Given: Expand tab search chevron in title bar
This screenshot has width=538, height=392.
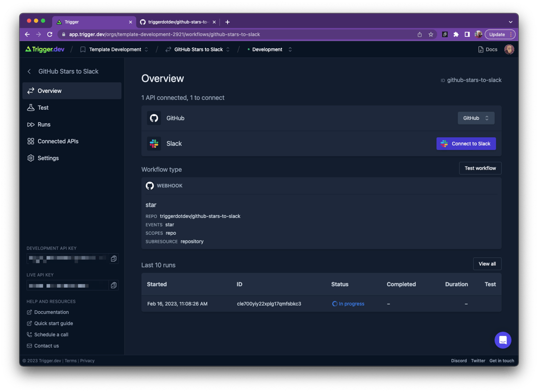Looking at the screenshot, I should coord(510,22).
